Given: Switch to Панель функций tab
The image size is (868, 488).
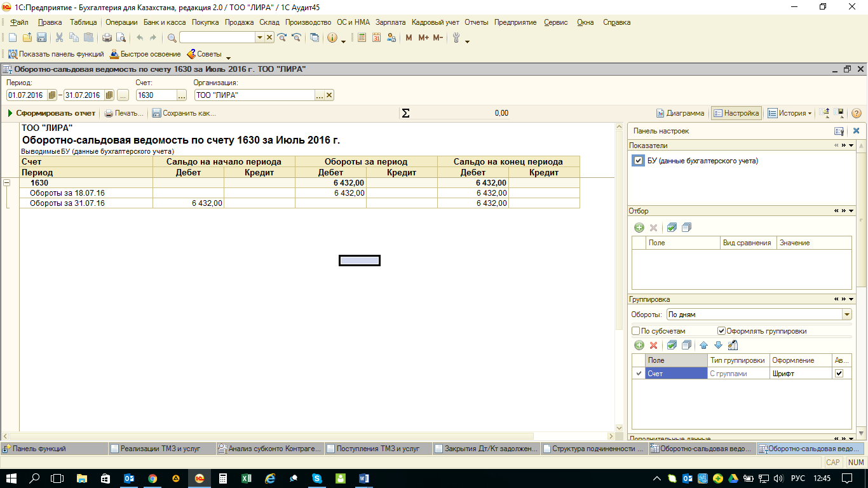Looking at the screenshot, I should coord(54,449).
